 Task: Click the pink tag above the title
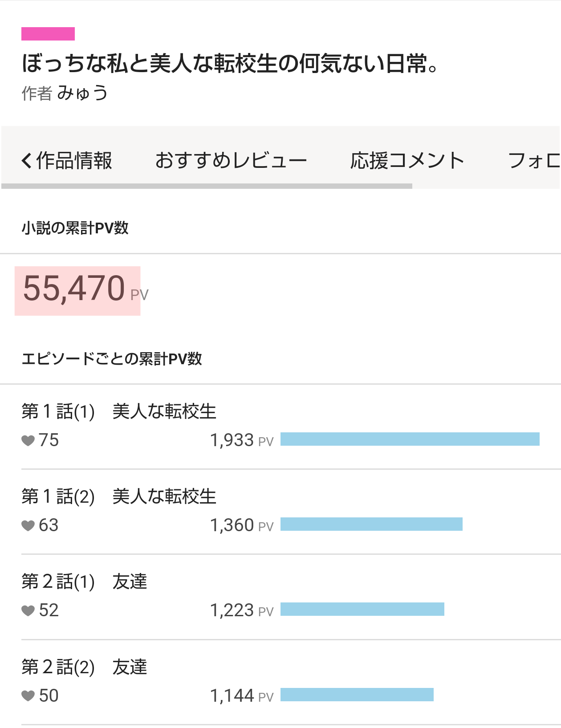[48, 34]
